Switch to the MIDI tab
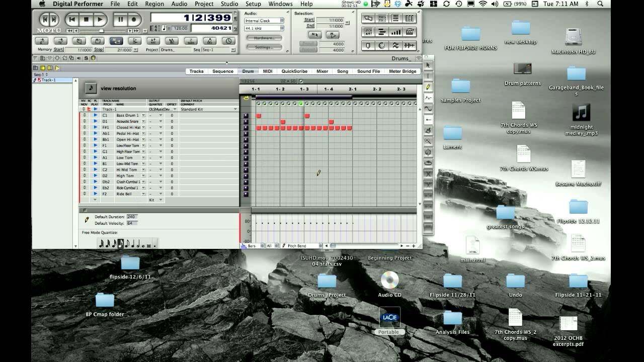644x362 pixels. (268, 71)
